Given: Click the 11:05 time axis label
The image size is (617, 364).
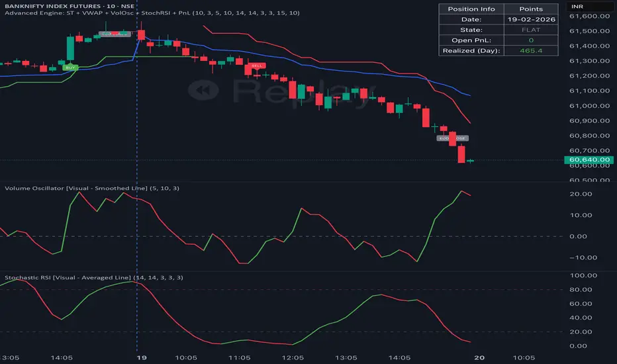Looking at the screenshot, I should click(x=240, y=357).
